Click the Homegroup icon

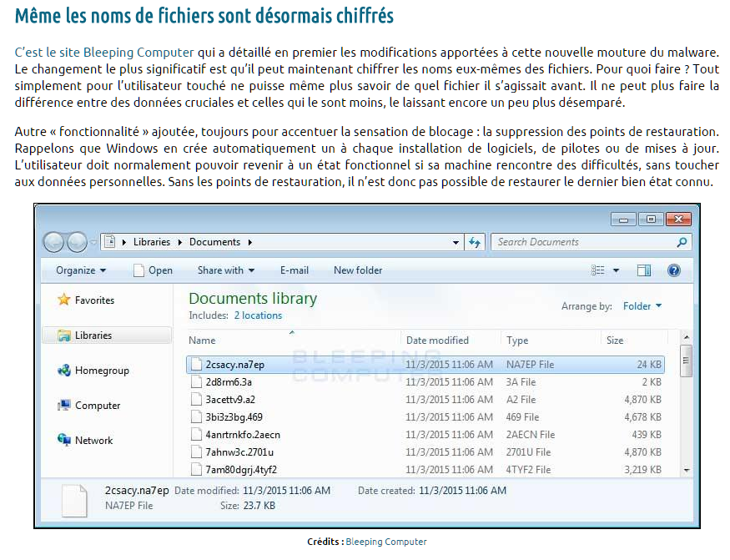[63, 371]
